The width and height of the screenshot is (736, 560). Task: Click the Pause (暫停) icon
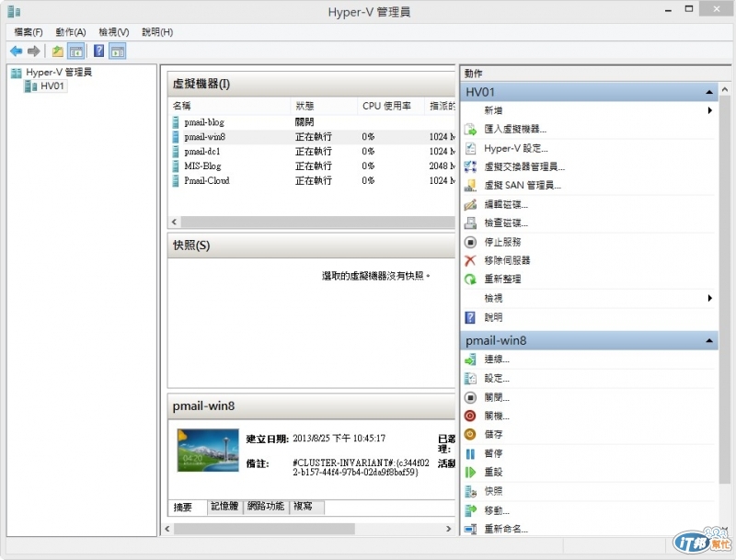click(x=470, y=454)
